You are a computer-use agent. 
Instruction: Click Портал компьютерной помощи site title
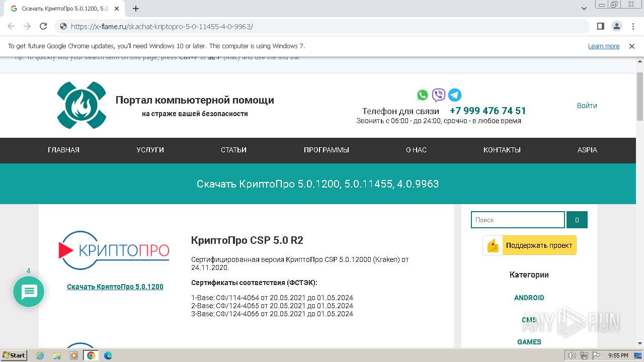pos(195,100)
